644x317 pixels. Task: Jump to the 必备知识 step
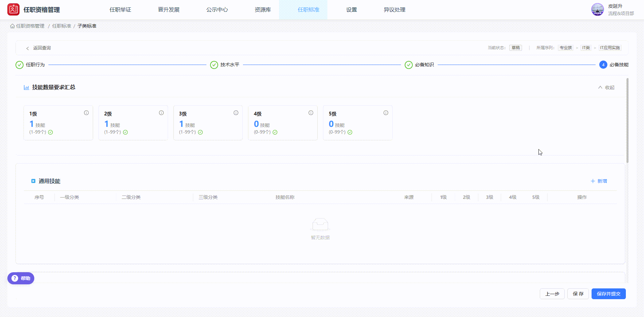pyautogui.click(x=419, y=65)
